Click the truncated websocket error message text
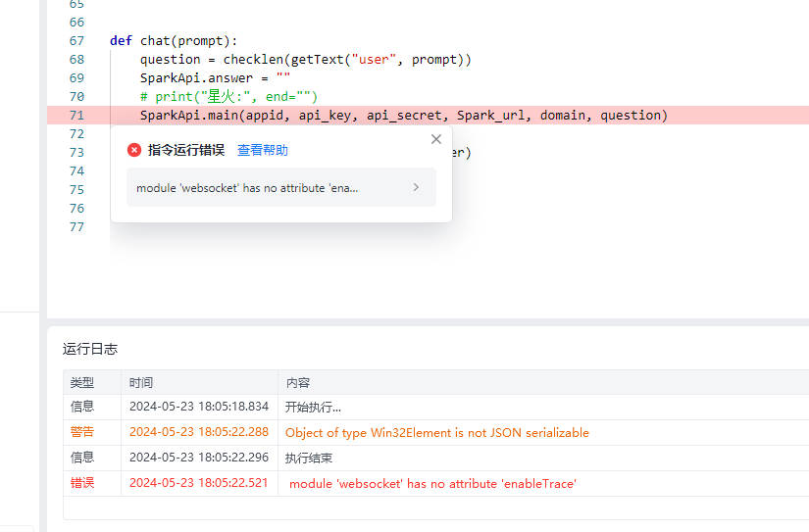Image resolution: width=809 pixels, height=532 pixels. click(x=247, y=187)
